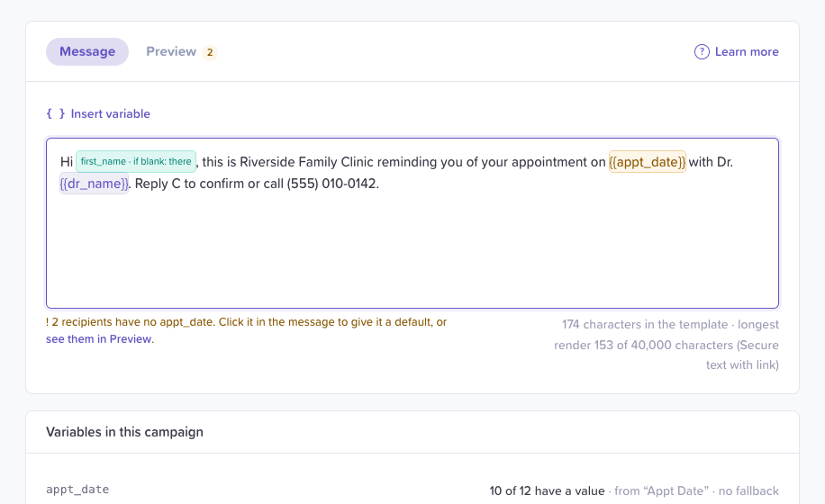Click the '10 of 12 have a value' text
Image resolution: width=825 pixels, height=504 pixels.
[x=547, y=490]
